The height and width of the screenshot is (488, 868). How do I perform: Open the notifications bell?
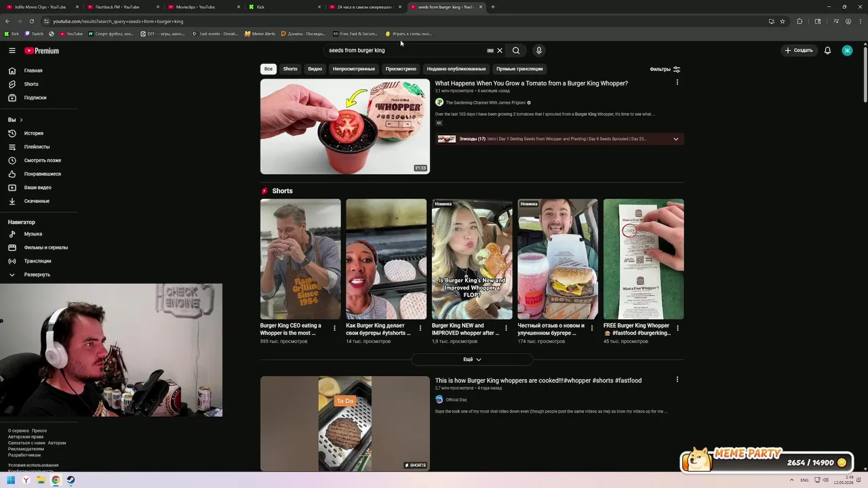click(827, 51)
